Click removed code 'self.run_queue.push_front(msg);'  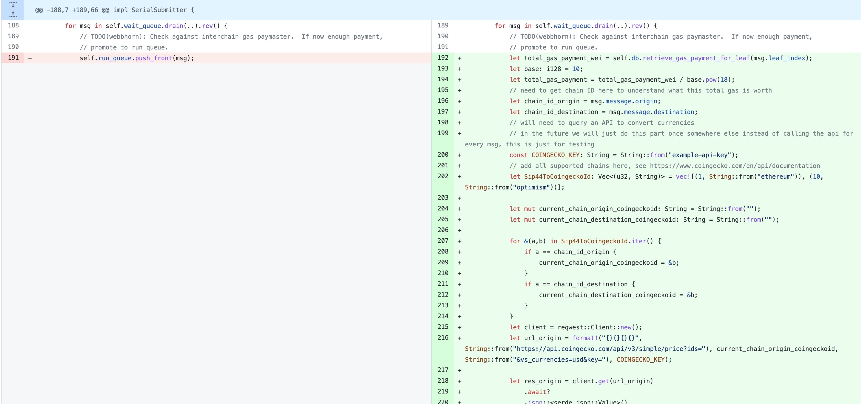tap(137, 58)
